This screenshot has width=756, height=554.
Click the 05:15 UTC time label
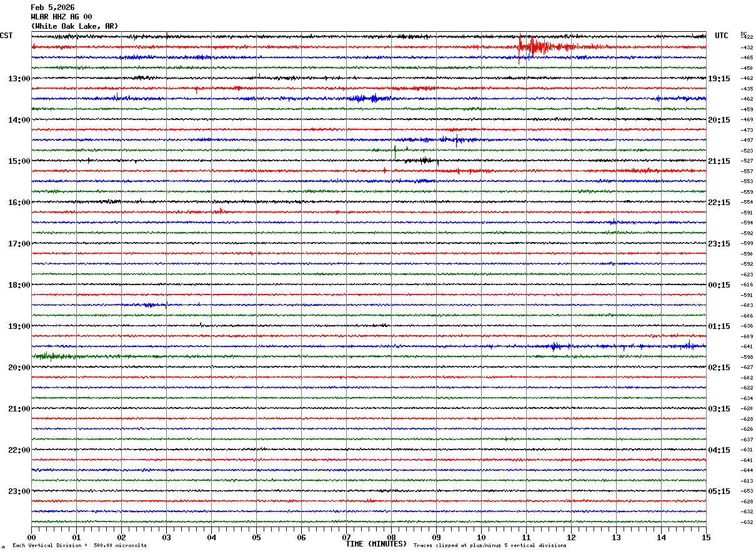tap(719, 491)
